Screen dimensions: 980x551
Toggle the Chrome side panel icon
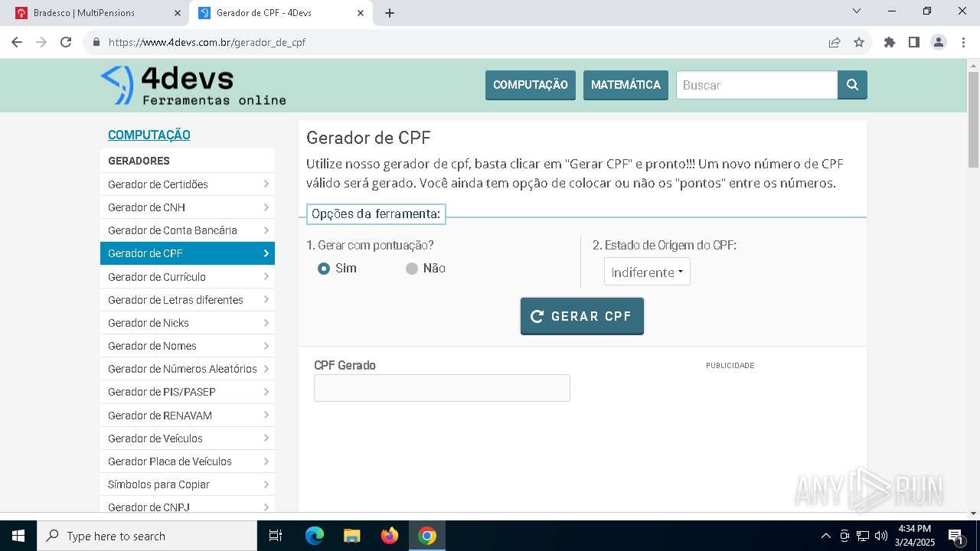point(914,42)
